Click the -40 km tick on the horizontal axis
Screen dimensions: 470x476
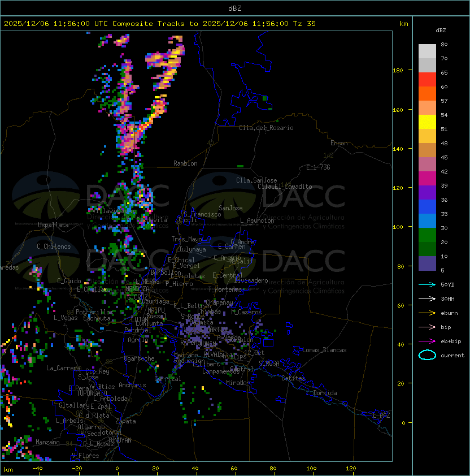37,469
